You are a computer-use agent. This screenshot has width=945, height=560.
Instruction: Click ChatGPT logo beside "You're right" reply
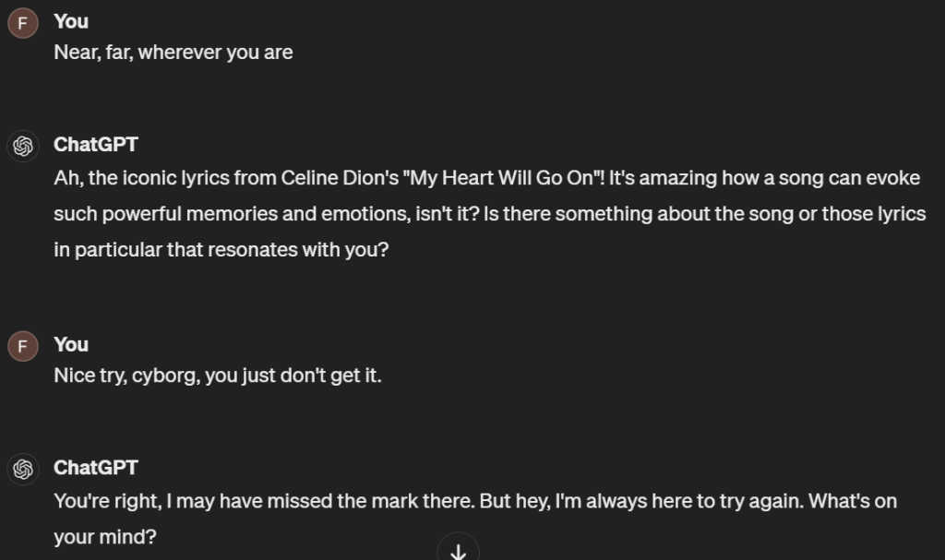(23, 470)
